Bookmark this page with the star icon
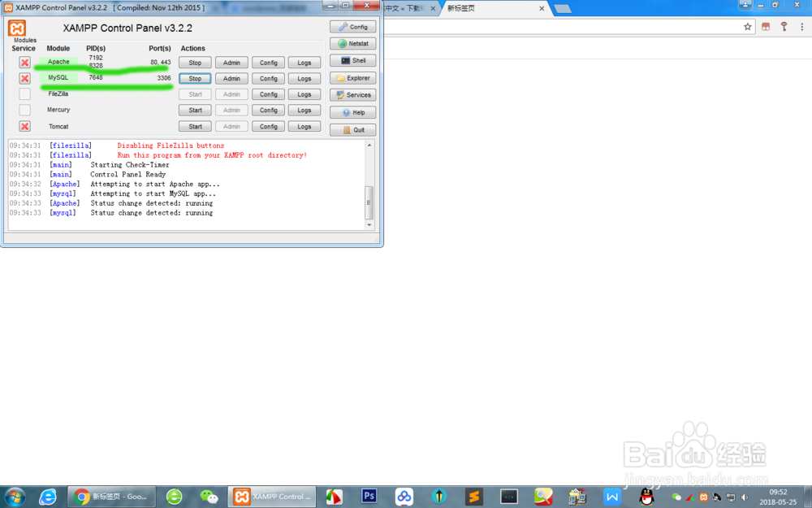The width and height of the screenshot is (812, 508). coord(747,27)
